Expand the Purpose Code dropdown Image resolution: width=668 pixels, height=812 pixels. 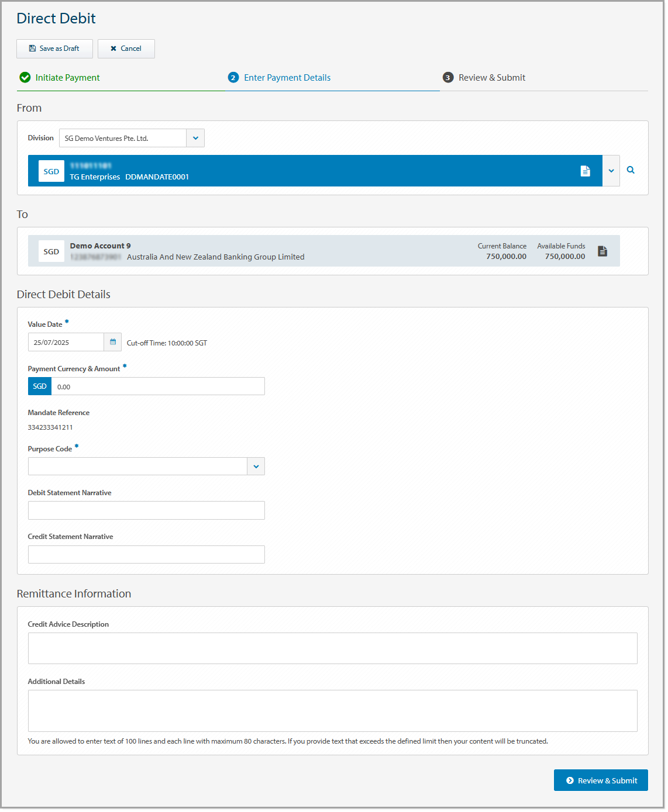[x=256, y=466]
